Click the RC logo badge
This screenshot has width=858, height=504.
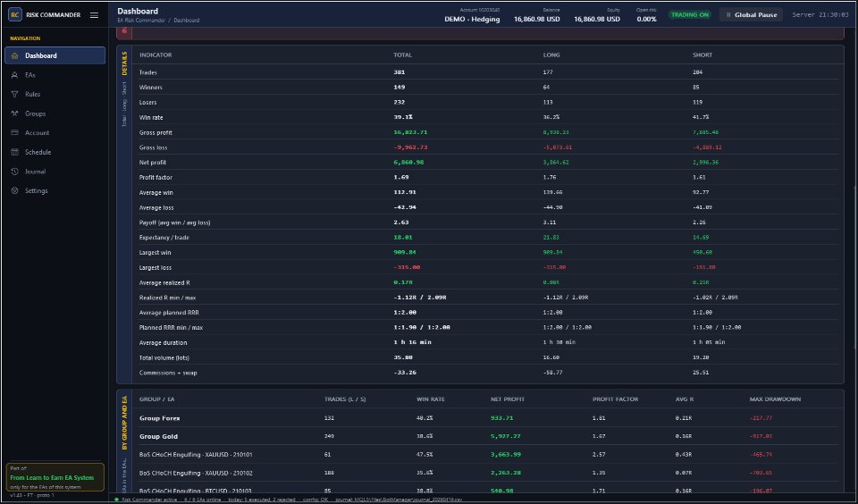pyautogui.click(x=15, y=15)
